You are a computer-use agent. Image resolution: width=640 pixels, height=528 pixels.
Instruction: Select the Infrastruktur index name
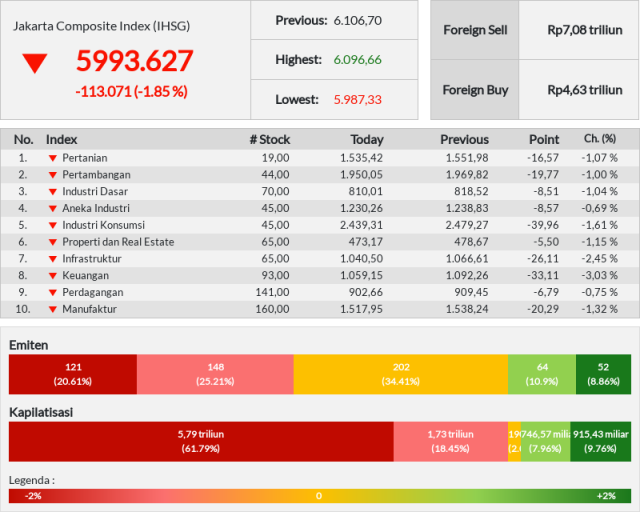click(92, 259)
